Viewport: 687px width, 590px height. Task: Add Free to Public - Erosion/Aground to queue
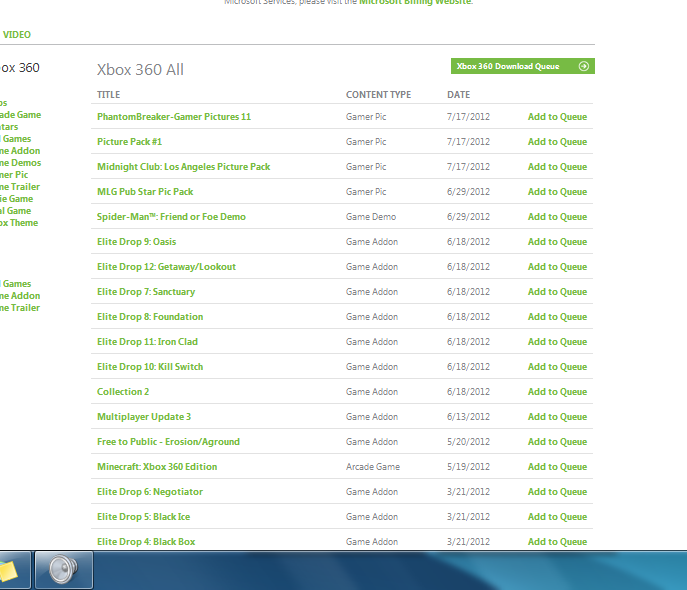tap(557, 441)
